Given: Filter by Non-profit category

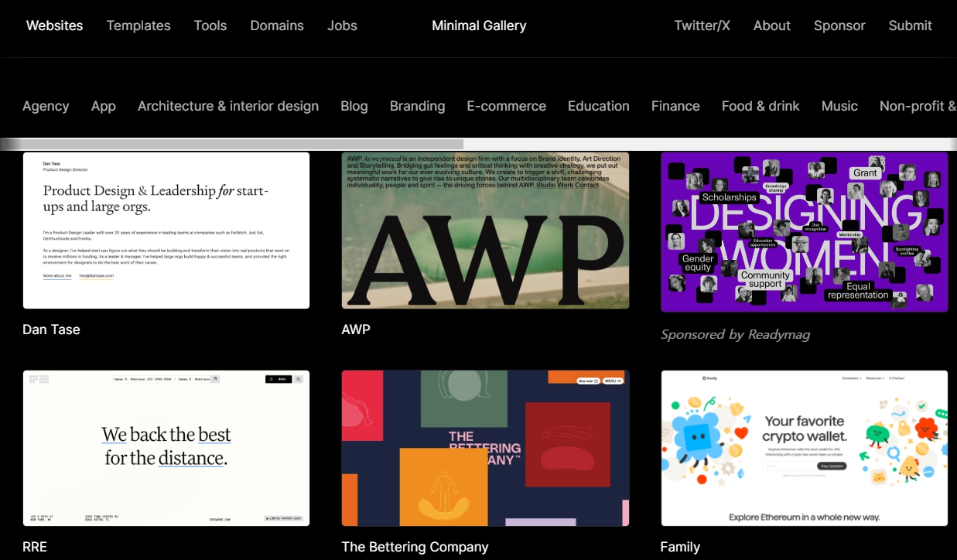Looking at the screenshot, I should [918, 106].
